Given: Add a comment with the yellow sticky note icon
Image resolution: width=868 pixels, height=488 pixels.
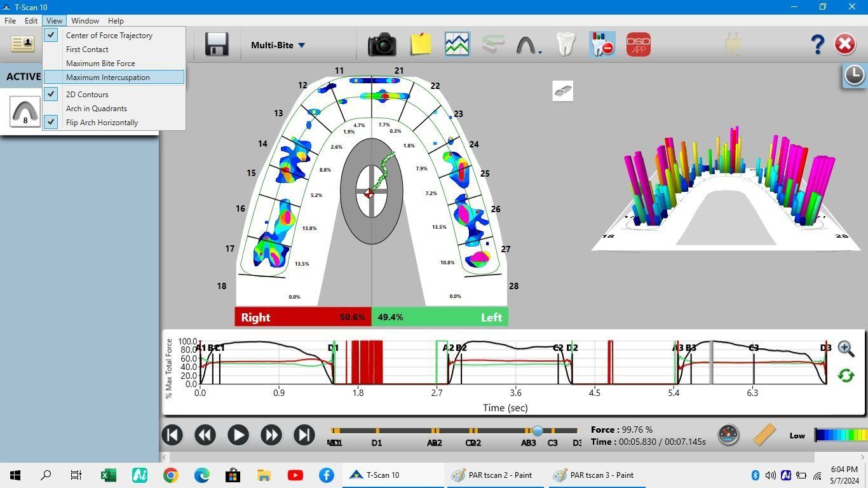Looking at the screenshot, I should point(421,44).
